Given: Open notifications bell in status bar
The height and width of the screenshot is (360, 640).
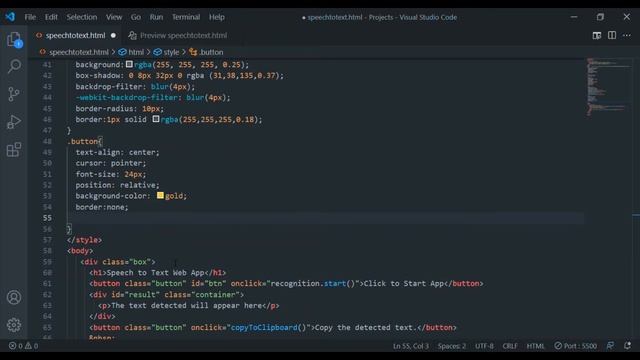Looking at the screenshot, I should [x=627, y=346].
